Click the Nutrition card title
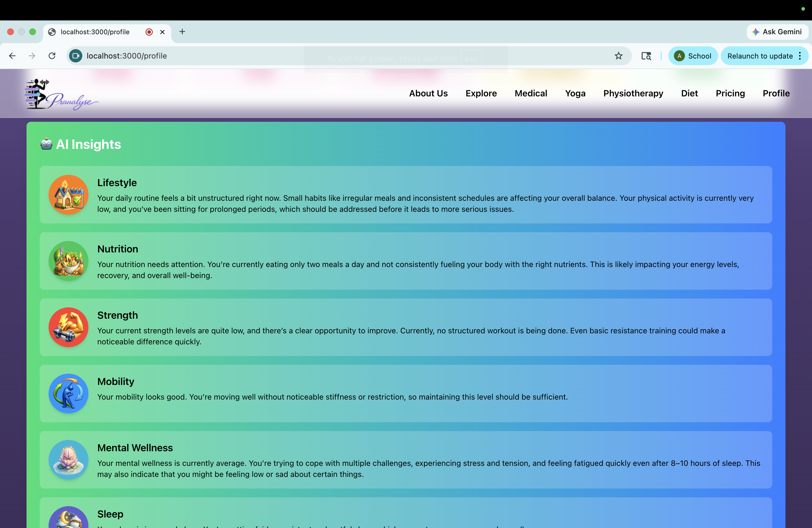 118,249
